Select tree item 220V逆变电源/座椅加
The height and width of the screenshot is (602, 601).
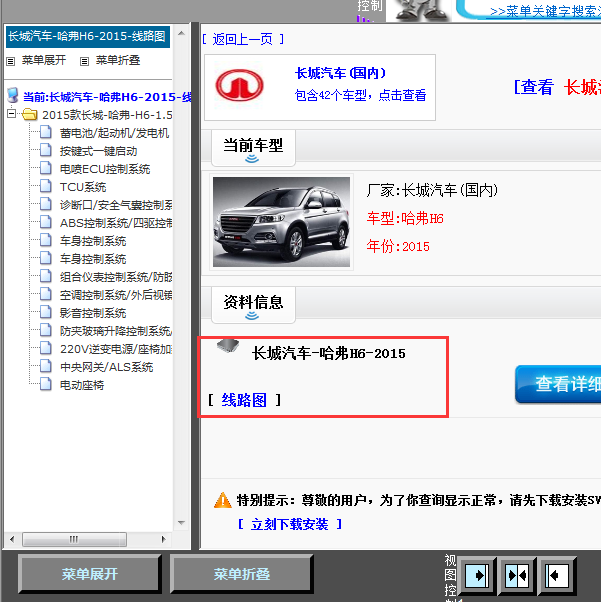point(116,349)
